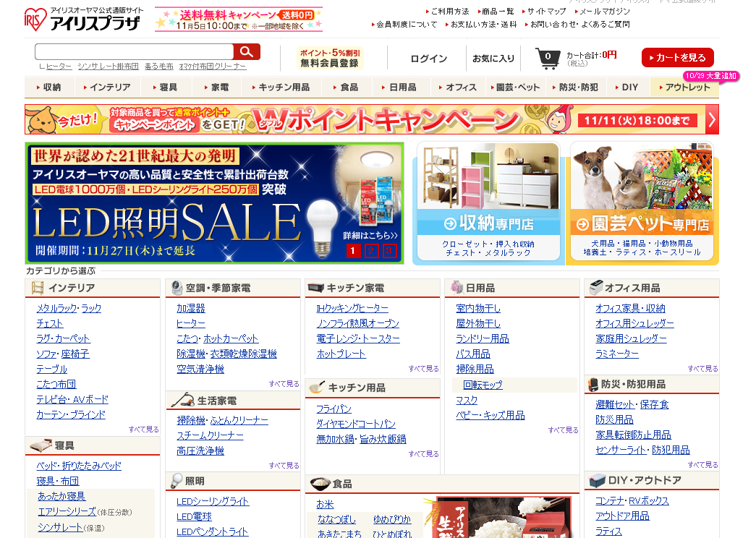This screenshot has width=756, height=538.
Task: Click the shopping cart icon
Action: 548,59
